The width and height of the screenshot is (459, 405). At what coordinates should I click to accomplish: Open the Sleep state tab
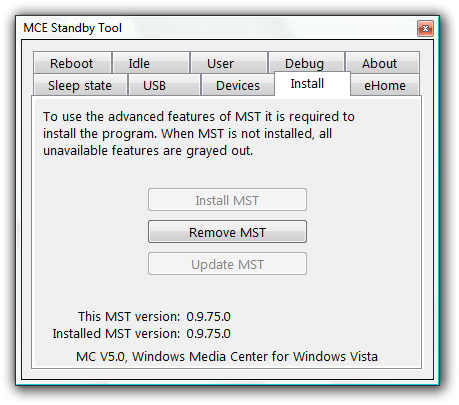coord(80,85)
